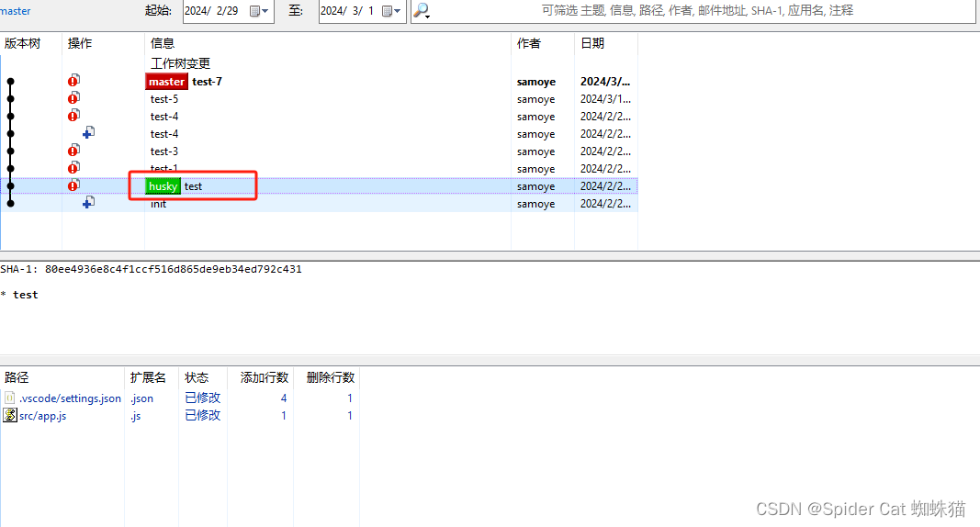The height and width of the screenshot is (527, 980).
Task: Click the modified icon on the husky test row
Action: click(x=73, y=185)
